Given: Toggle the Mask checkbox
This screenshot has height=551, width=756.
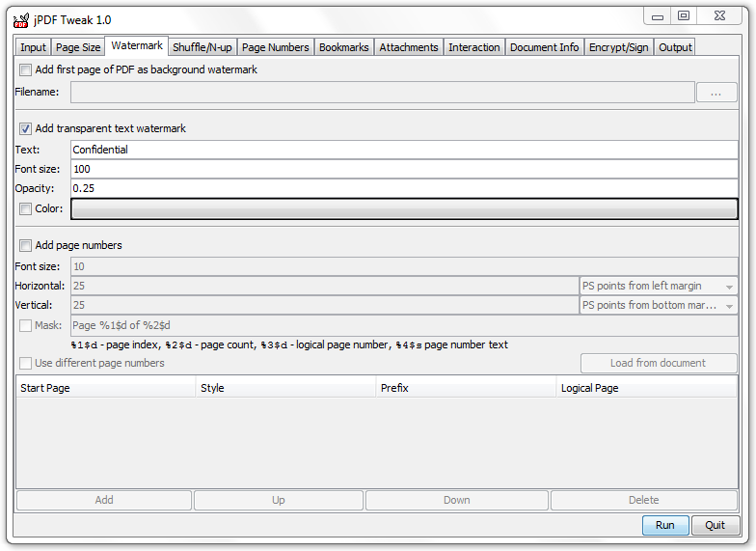Looking at the screenshot, I should [x=25, y=326].
